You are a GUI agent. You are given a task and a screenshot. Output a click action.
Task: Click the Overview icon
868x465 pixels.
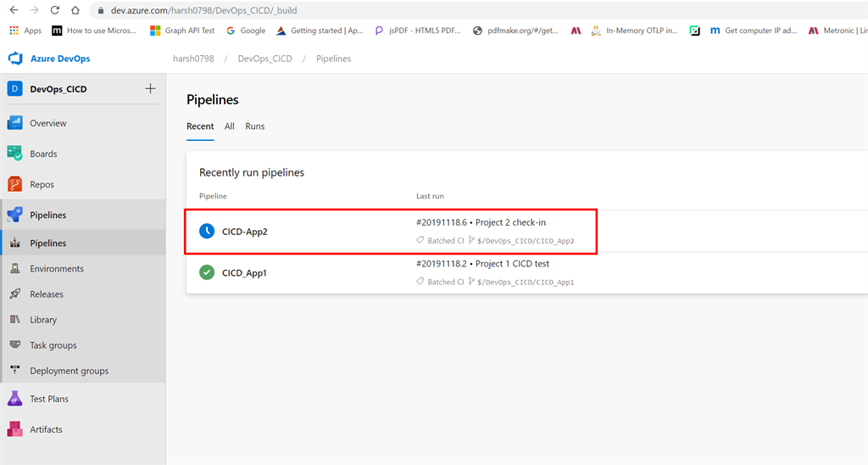[15, 123]
